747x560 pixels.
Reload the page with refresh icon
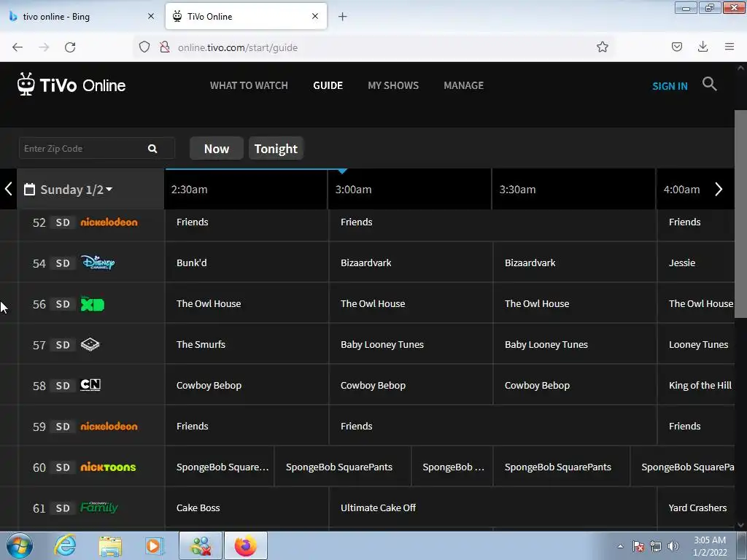click(70, 47)
